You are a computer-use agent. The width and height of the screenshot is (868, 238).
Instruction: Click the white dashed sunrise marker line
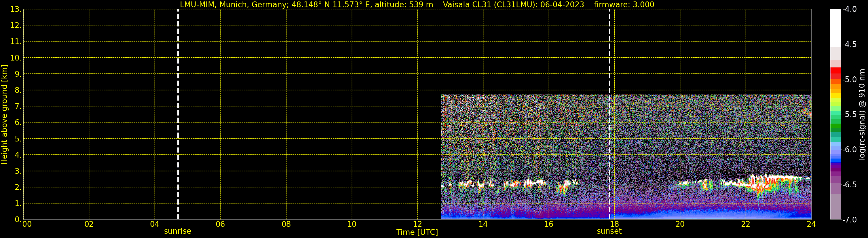click(178, 114)
